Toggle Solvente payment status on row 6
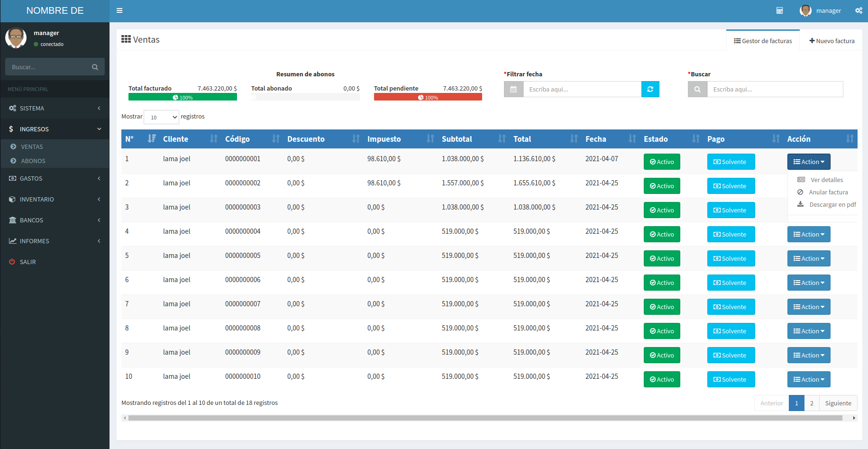The width and height of the screenshot is (868, 449). point(731,283)
